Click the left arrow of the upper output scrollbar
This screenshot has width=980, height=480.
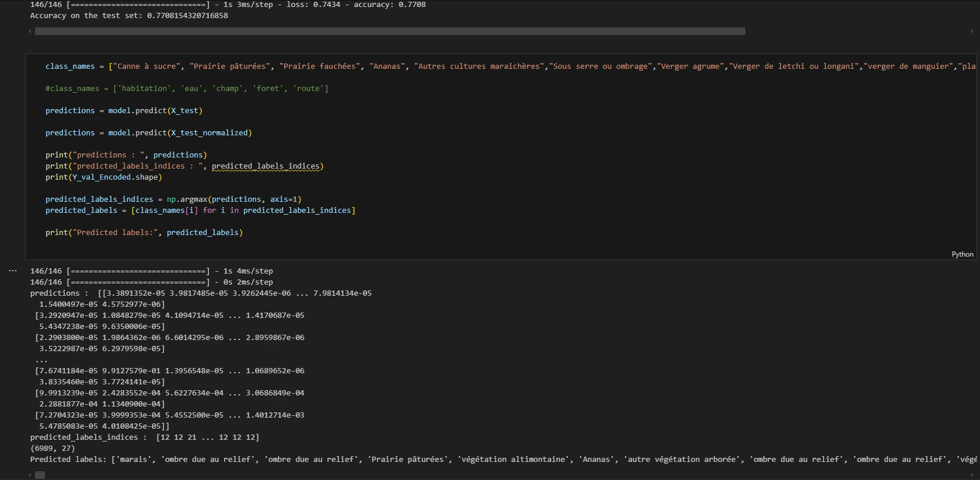[30, 31]
